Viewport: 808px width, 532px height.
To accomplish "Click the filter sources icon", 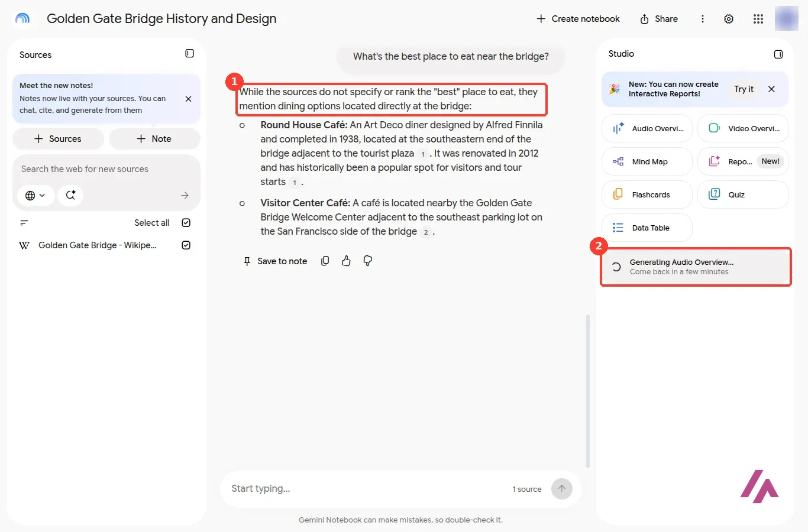I will pyautogui.click(x=24, y=223).
